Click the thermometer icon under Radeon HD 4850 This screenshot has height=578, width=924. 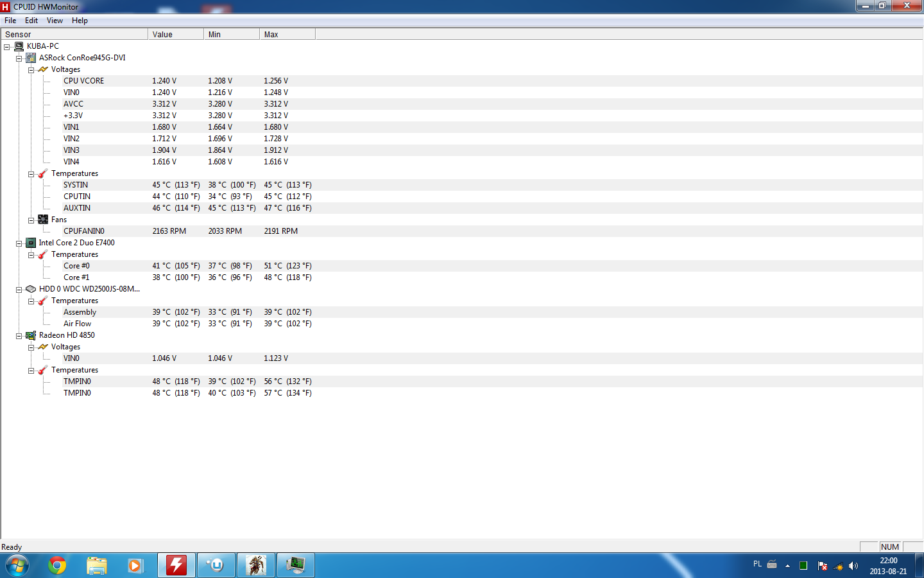coord(43,370)
